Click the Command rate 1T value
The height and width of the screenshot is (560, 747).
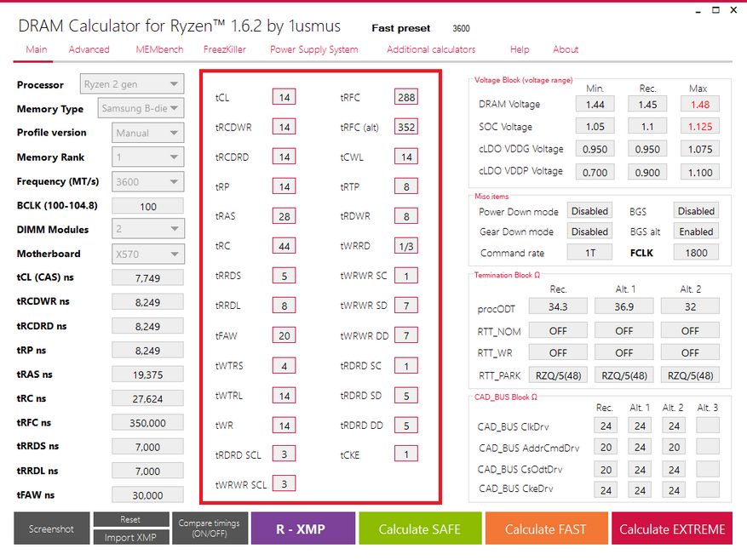point(589,253)
